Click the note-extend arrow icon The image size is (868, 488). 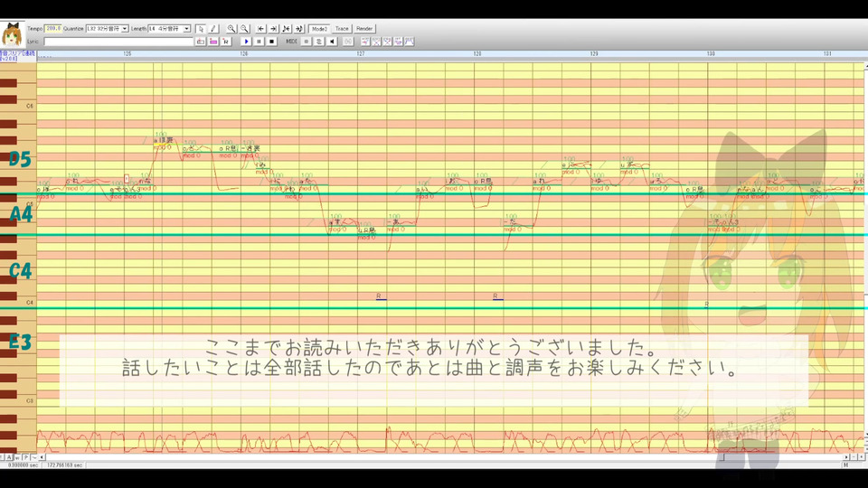pyautogui.click(x=299, y=29)
